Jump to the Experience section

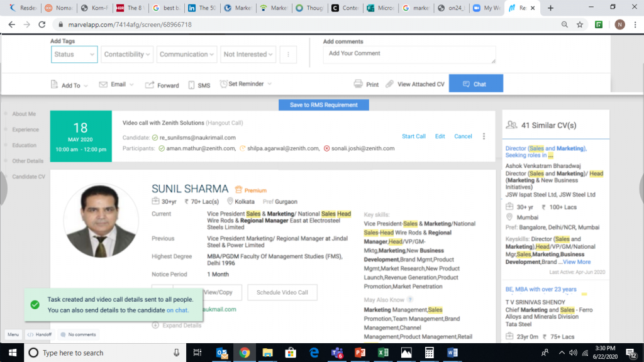coord(25,129)
